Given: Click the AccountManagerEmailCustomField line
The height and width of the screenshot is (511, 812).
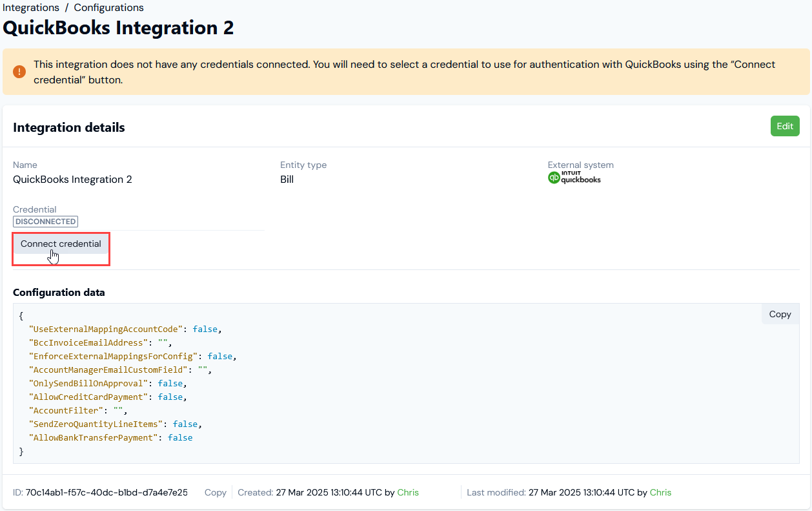Looking at the screenshot, I should [120, 370].
